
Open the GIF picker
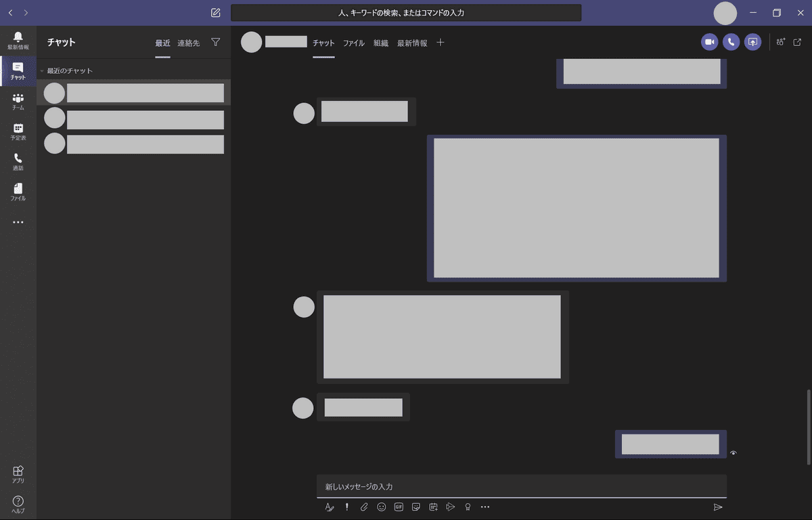(399, 506)
